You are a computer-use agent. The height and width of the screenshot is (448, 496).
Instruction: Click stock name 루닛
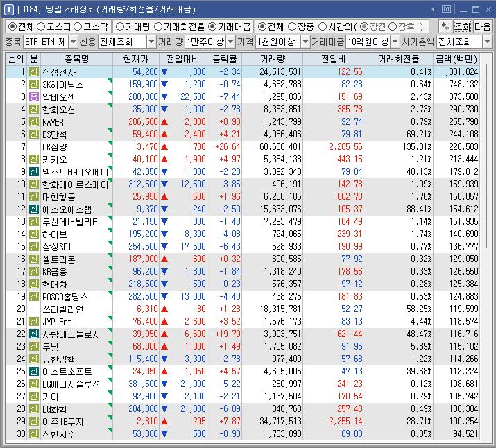51,347
